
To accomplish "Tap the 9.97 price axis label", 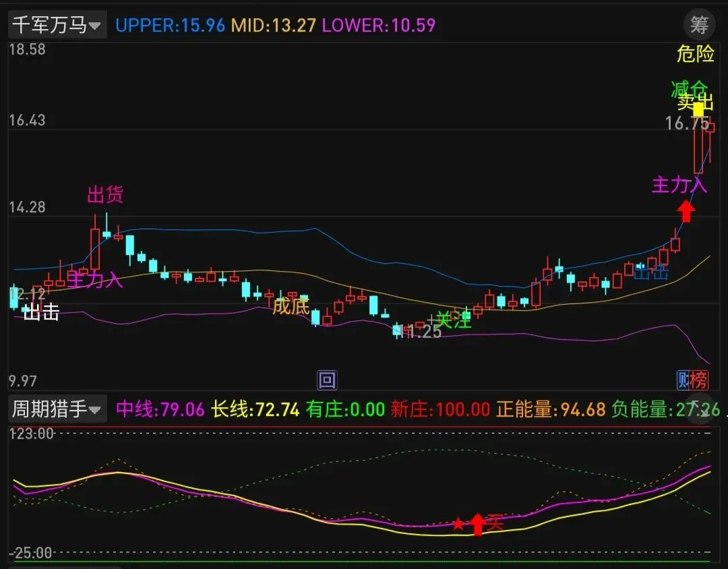I will pyautogui.click(x=23, y=382).
